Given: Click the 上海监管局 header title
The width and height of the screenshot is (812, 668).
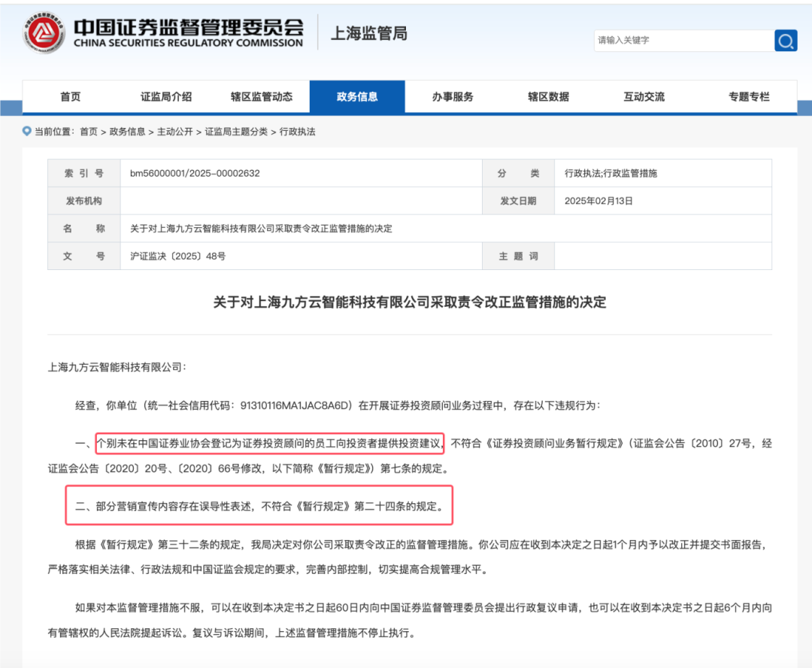Looking at the screenshot, I should pyautogui.click(x=368, y=33).
